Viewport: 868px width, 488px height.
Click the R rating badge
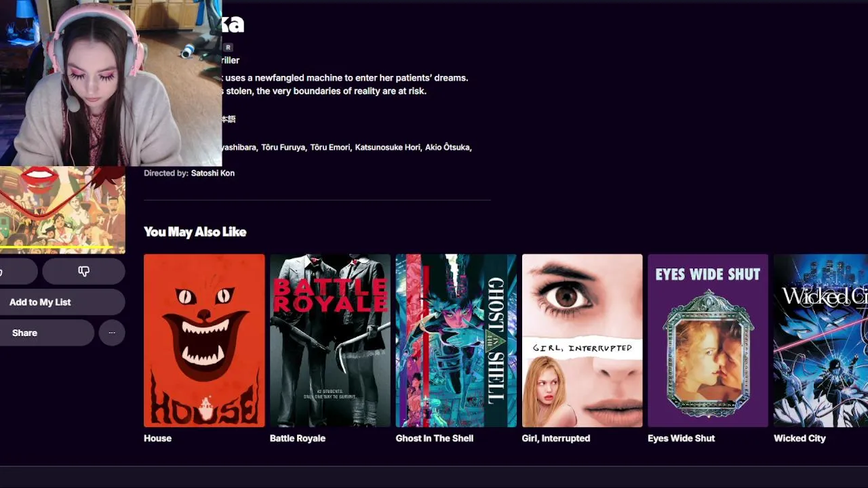pos(228,47)
